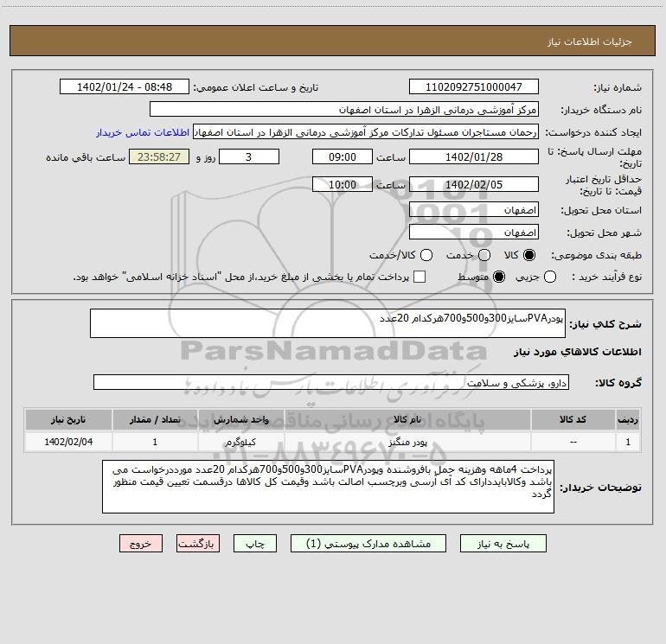Click the buyer organization name field
The image size is (666, 644).
point(344,110)
